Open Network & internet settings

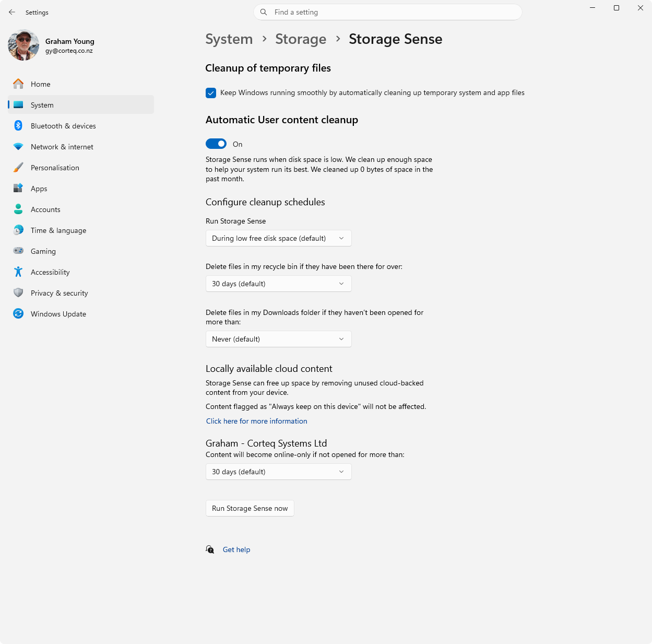(81, 147)
